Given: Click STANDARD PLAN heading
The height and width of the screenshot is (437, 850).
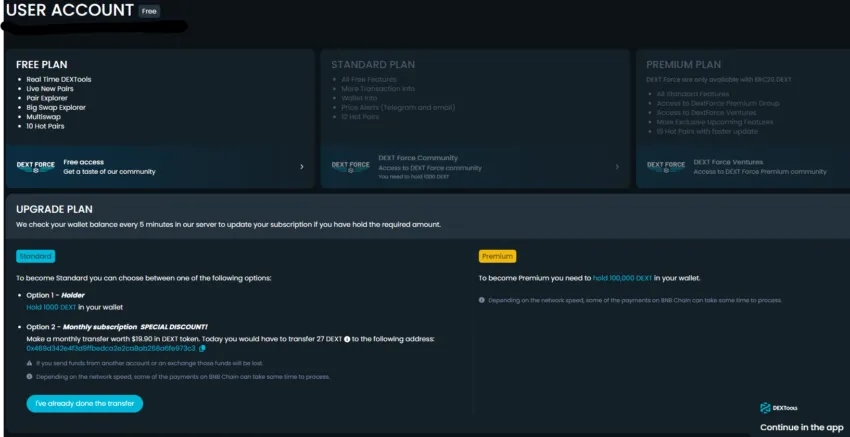Looking at the screenshot, I should tap(373, 65).
